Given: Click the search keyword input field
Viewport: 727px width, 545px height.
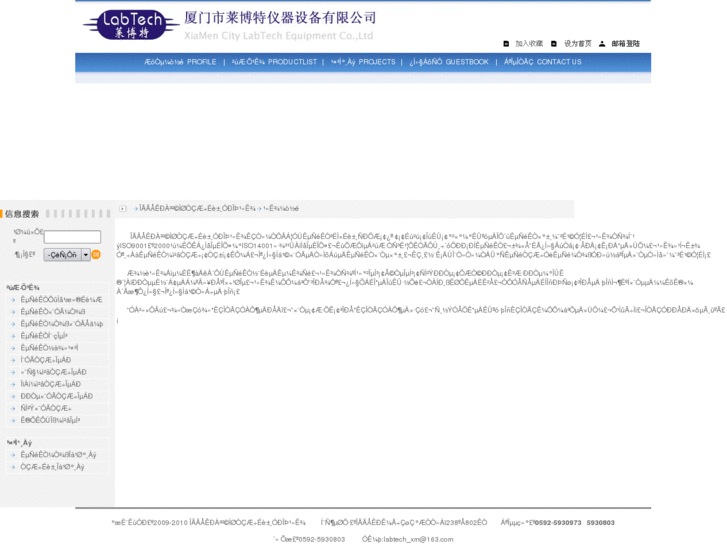Looking at the screenshot, I should [72, 237].
